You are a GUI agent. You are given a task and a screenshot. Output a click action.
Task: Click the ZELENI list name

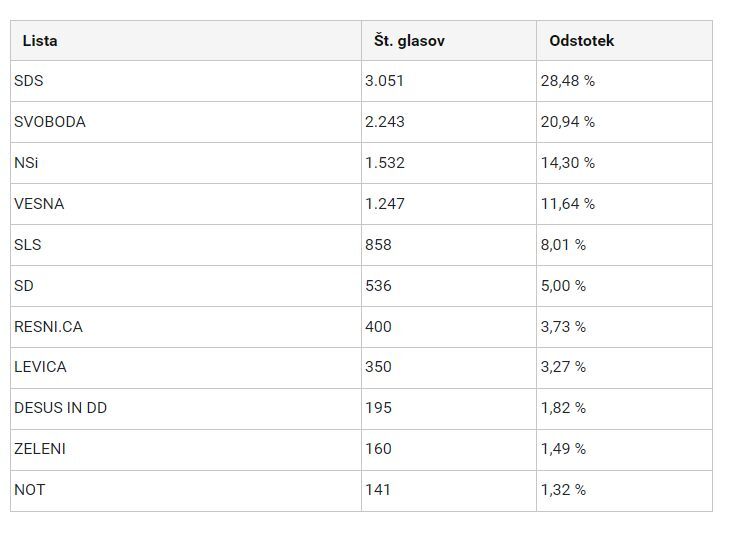(x=40, y=449)
